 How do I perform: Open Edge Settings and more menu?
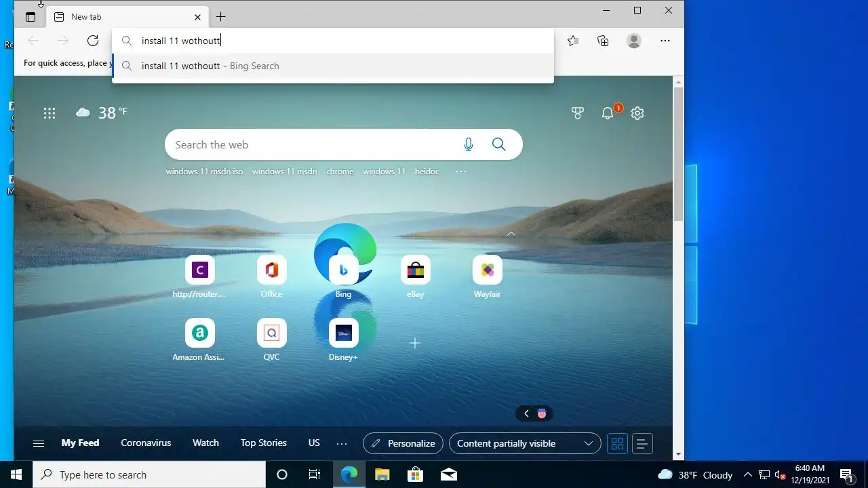tap(665, 41)
